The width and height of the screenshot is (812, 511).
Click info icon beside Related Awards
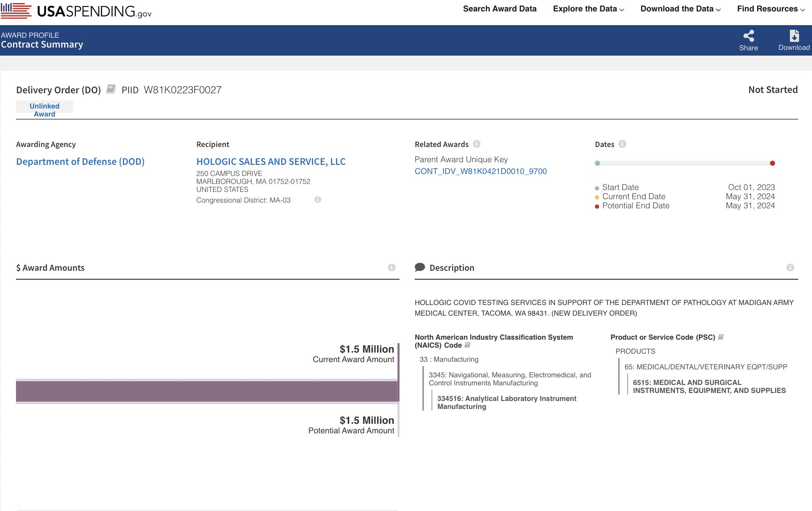point(476,144)
